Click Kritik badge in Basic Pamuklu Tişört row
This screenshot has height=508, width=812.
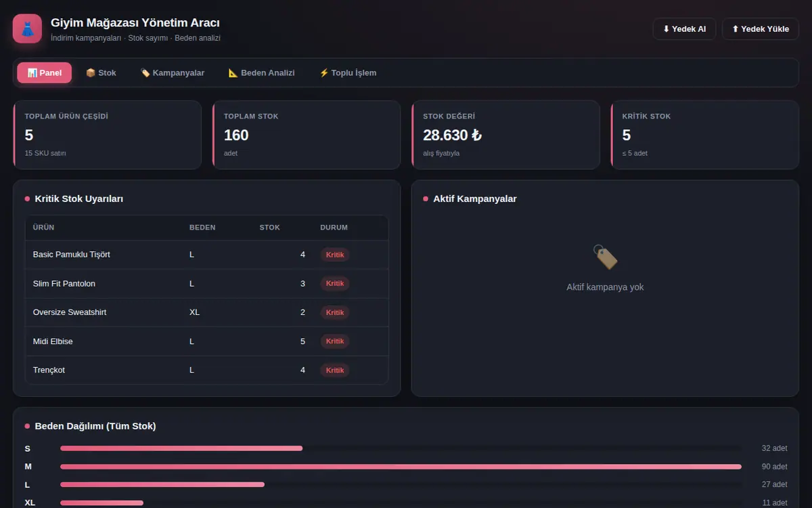pos(335,255)
